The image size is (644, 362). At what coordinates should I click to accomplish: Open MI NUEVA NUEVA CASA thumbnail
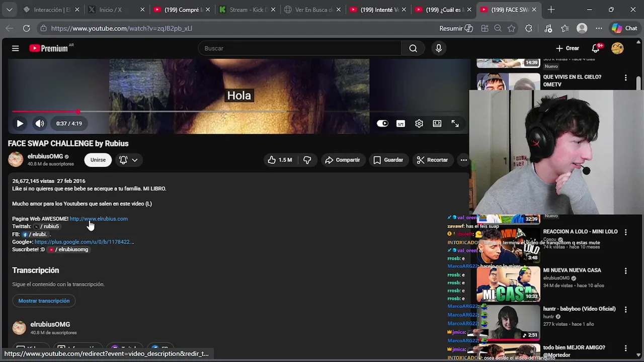tap(508, 284)
